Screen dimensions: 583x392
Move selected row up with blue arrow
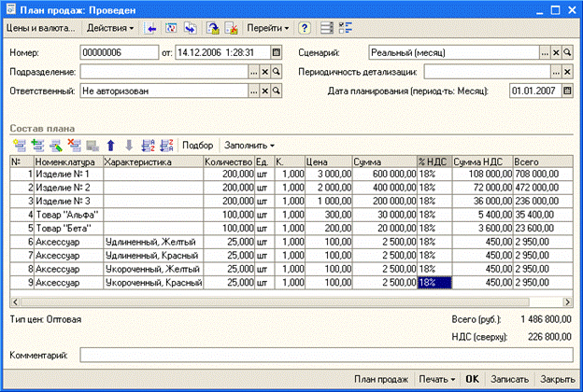pos(110,146)
